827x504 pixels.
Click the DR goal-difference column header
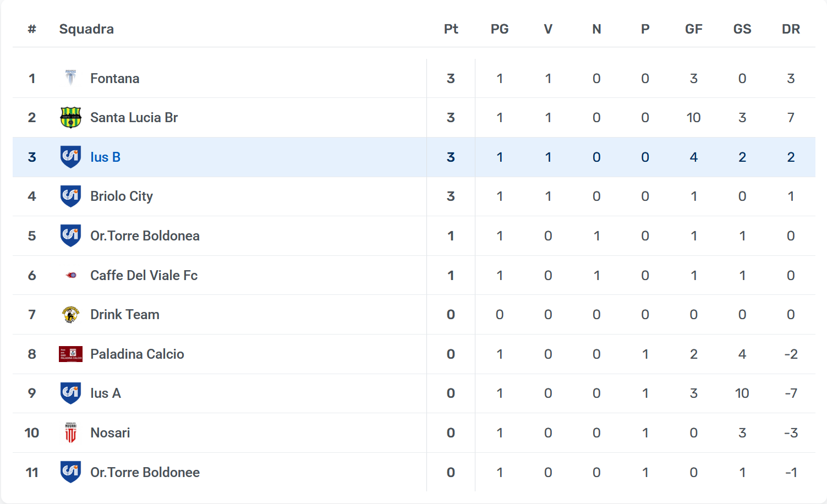(x=791, y=29)
